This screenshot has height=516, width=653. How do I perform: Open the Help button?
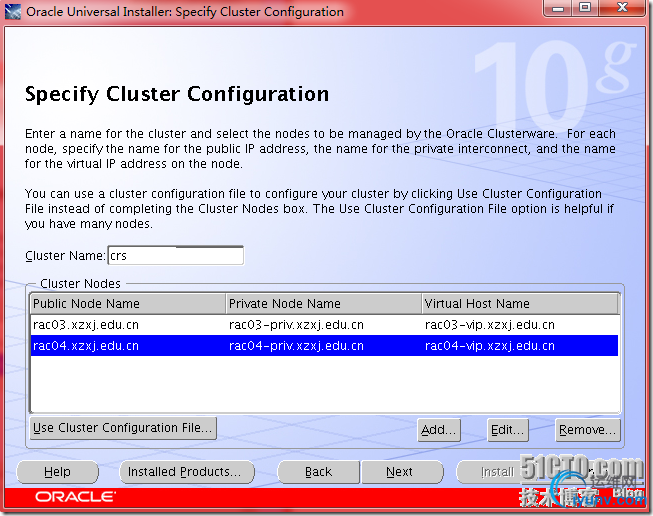pyautogui.click(x=57, y=472)
